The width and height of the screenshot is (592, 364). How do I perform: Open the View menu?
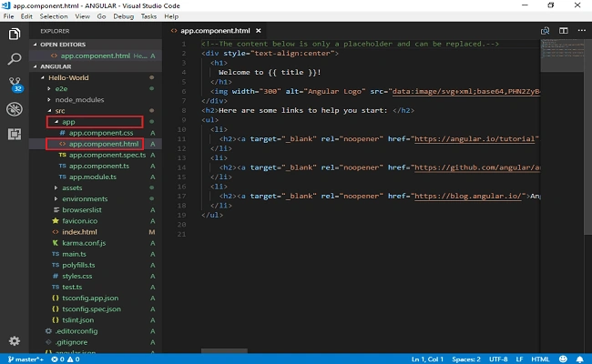pos(82,16)
